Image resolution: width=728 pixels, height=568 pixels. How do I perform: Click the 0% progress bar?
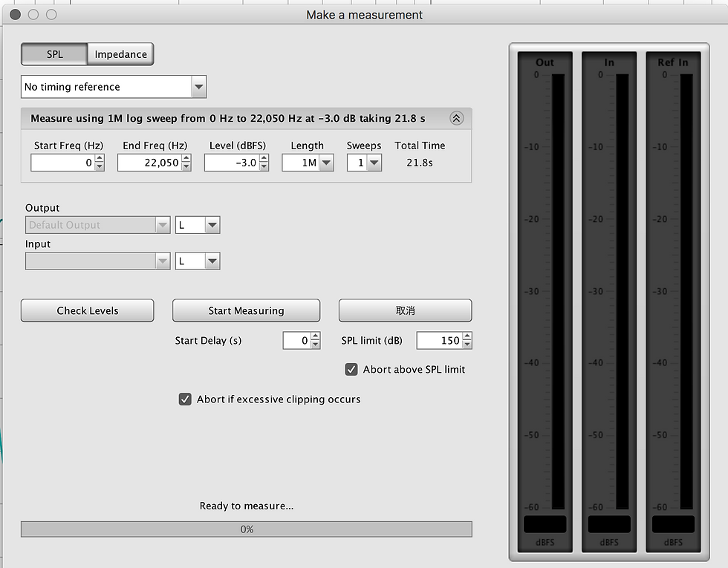[246, 529]
